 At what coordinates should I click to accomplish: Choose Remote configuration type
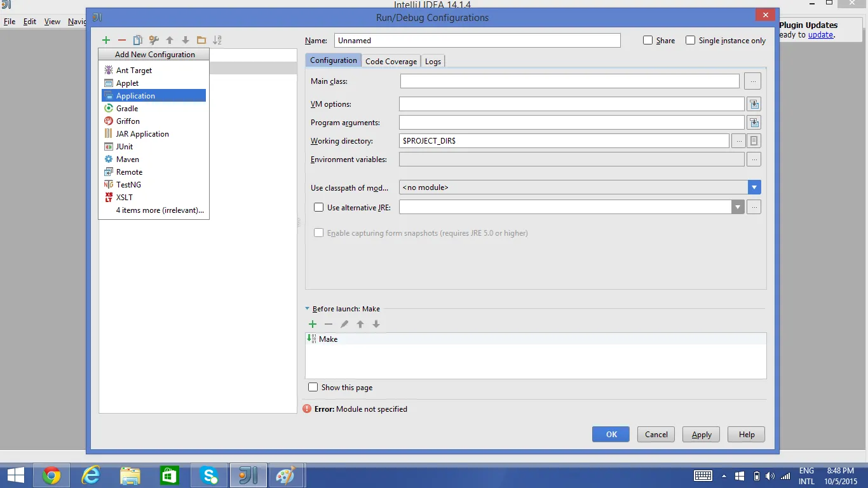(x=154, y=172)
